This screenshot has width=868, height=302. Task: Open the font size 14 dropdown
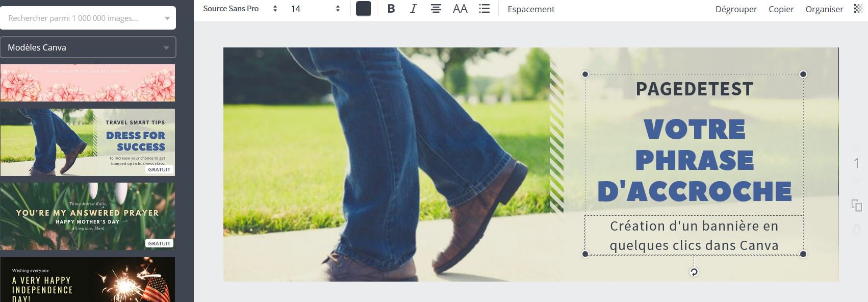(315, 9)
